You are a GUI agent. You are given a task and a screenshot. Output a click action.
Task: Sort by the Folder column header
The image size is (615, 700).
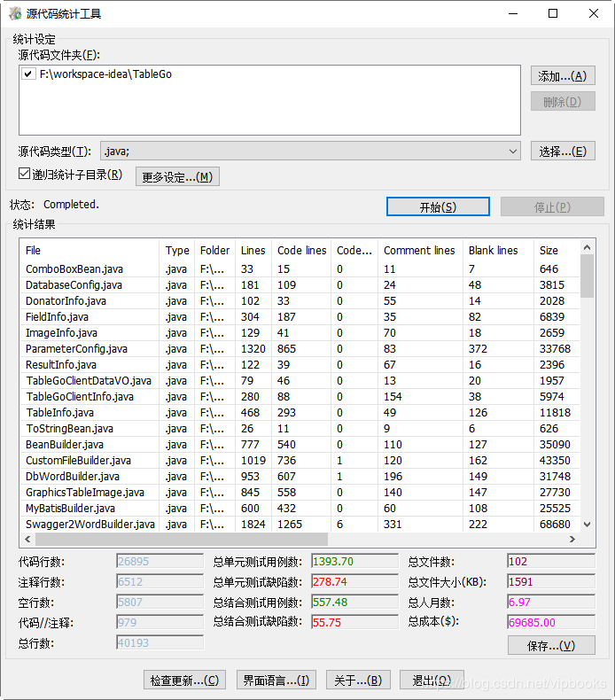click(x=214, y=250)
